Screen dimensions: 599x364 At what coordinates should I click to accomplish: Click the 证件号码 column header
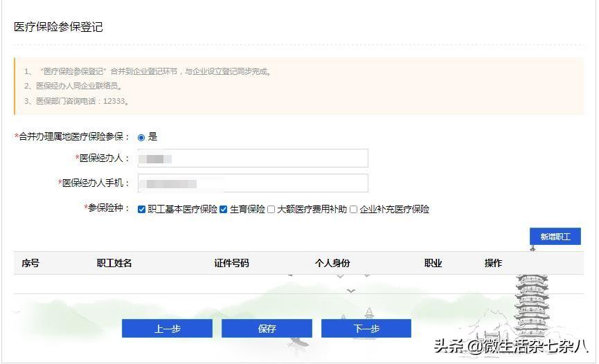click(231, 263)
